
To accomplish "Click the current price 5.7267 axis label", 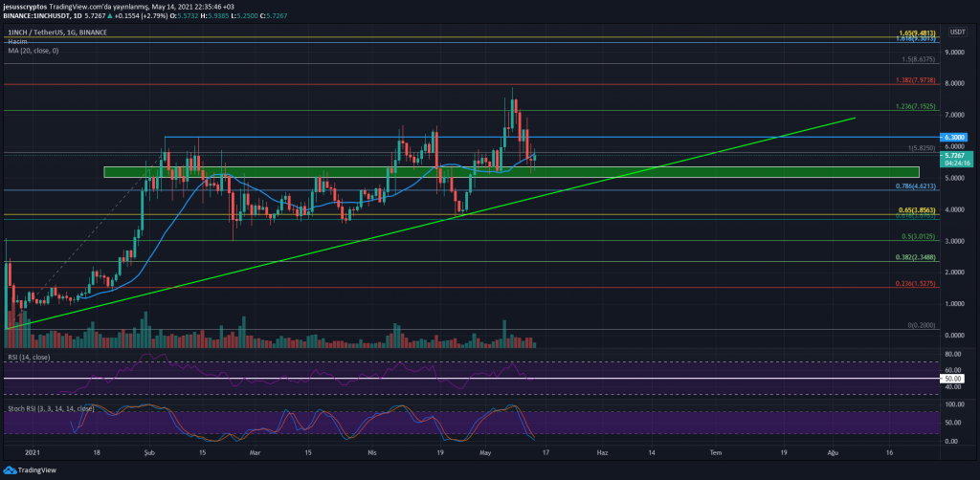I will coord(958,154).
